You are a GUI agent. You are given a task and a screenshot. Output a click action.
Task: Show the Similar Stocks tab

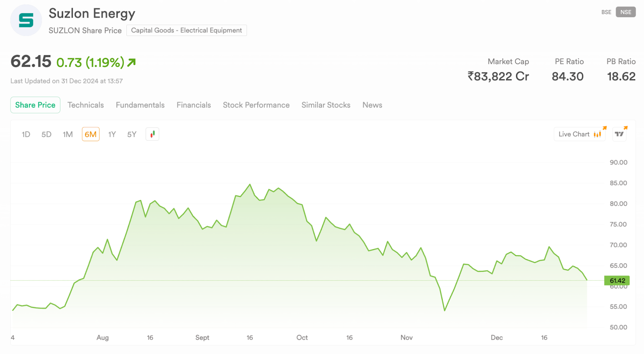pyautogui.click(x=326, y=105)
